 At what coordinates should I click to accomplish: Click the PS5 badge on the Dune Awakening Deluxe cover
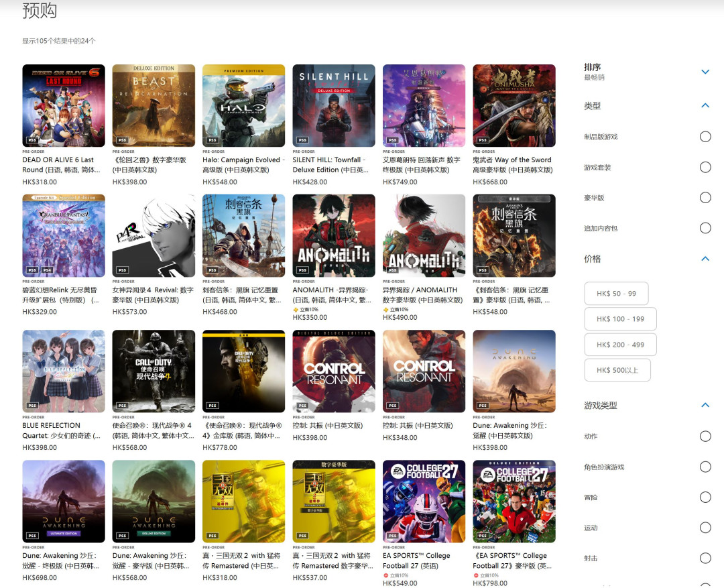123,535
